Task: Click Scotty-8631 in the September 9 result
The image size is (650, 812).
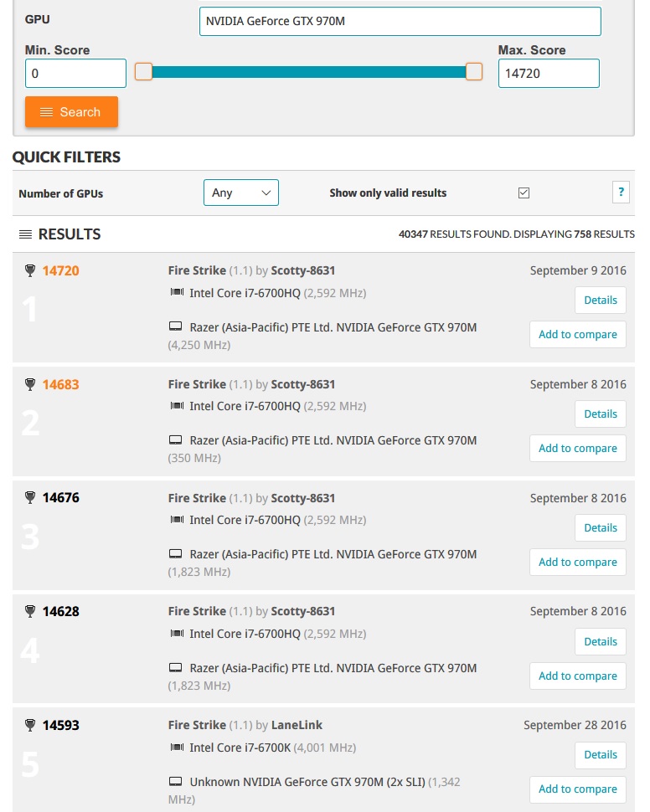Action: [x=302, y=270]
